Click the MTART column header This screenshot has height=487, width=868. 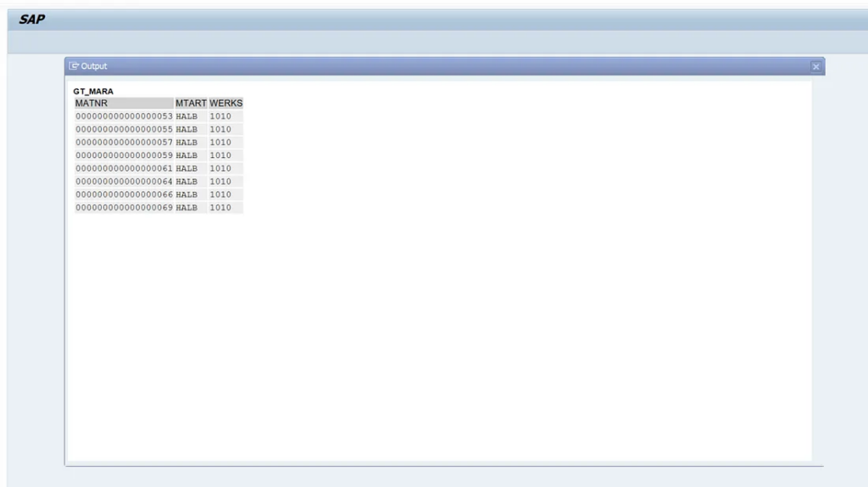click(191, 104)
